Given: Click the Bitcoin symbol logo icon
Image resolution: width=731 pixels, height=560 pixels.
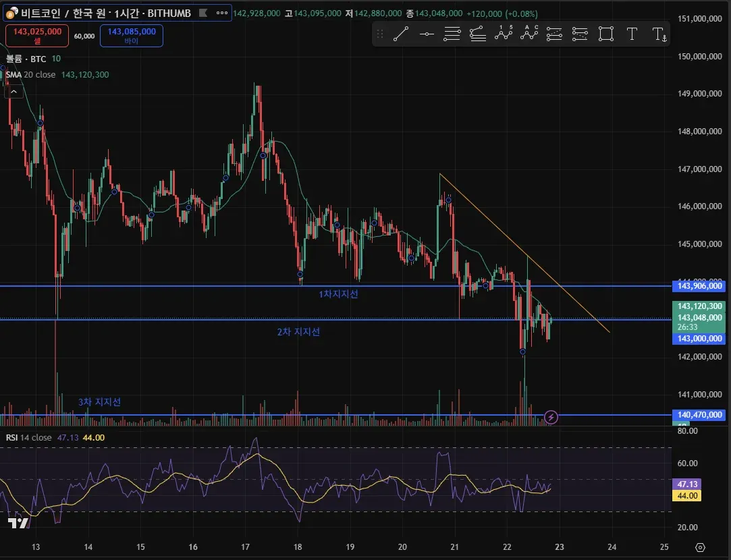Looking at the screenshot, I should (x=12, y=13).
